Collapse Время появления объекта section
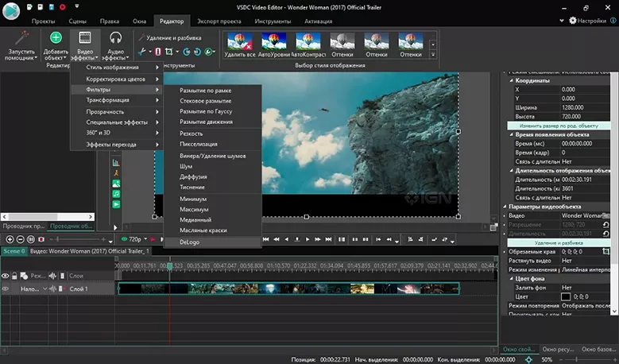This screenshot has height=364, width=619. (512, 134)
